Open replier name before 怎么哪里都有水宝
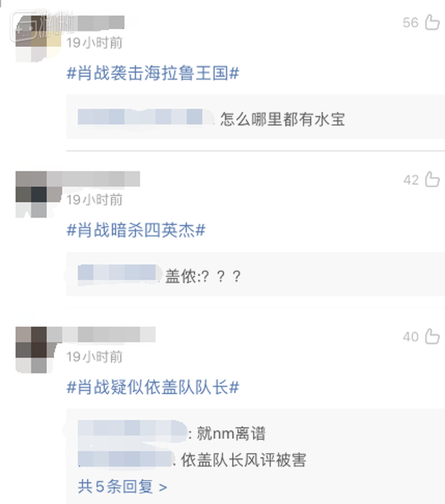Viewport: 445px width, 504px height. [145, 117]
